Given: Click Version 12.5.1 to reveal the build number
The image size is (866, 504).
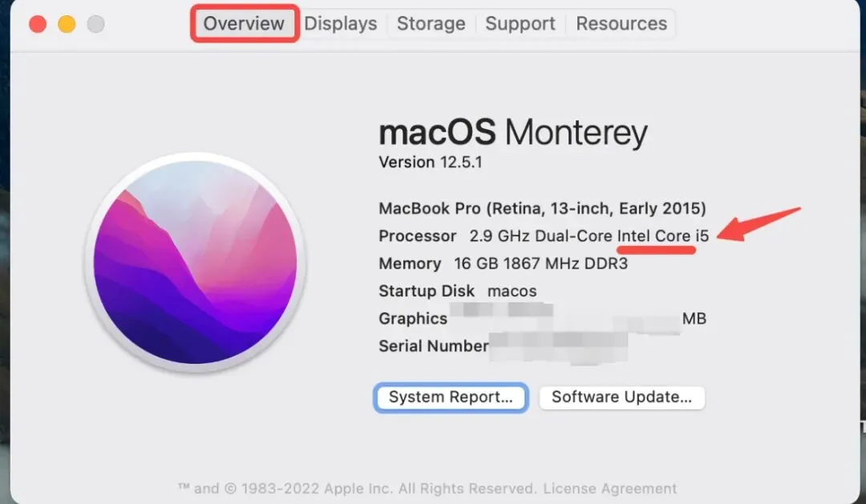Looking at the screenshot, I should (x=431, y=163).
